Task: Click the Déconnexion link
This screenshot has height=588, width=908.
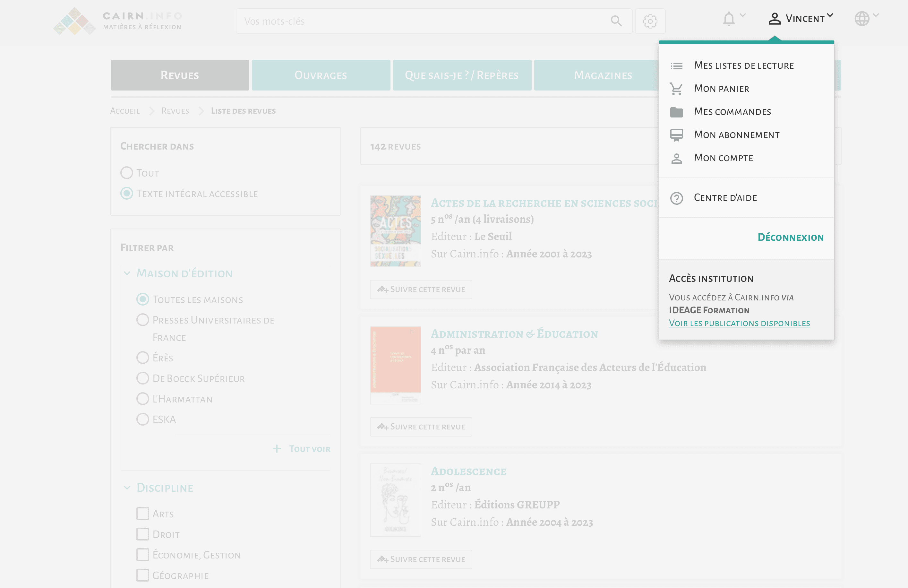Action: 790,237
